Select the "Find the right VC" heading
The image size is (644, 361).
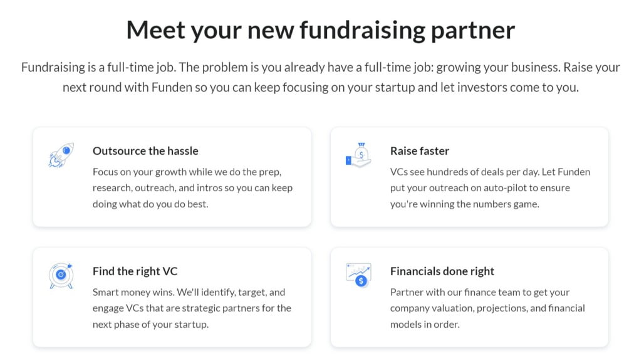coord(135,271)
